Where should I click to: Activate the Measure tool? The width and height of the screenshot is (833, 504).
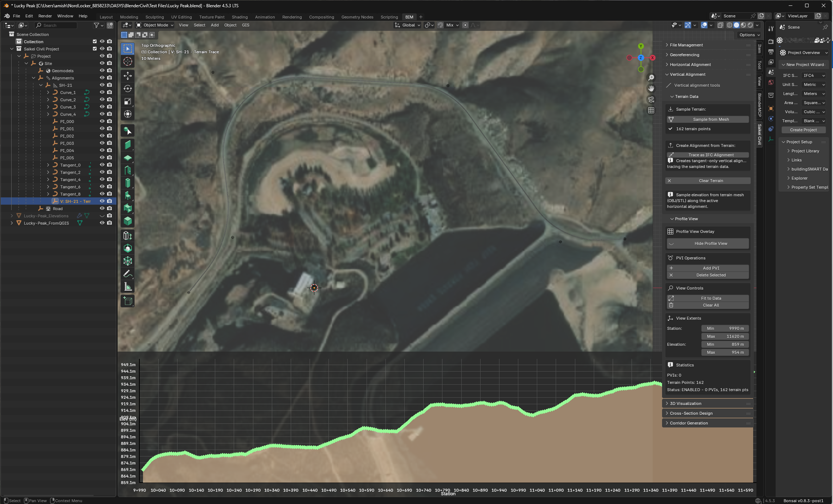click(x=127, y=287)
